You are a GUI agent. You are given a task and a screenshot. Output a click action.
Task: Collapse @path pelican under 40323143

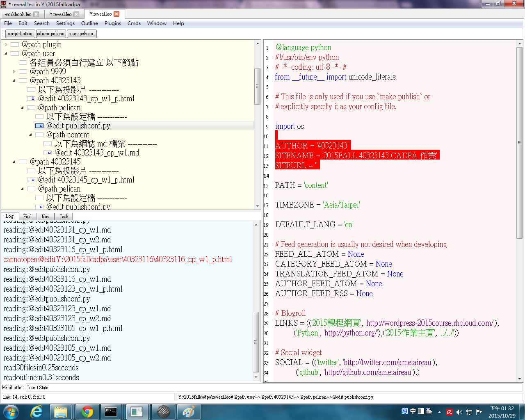[x=23, y=107]
